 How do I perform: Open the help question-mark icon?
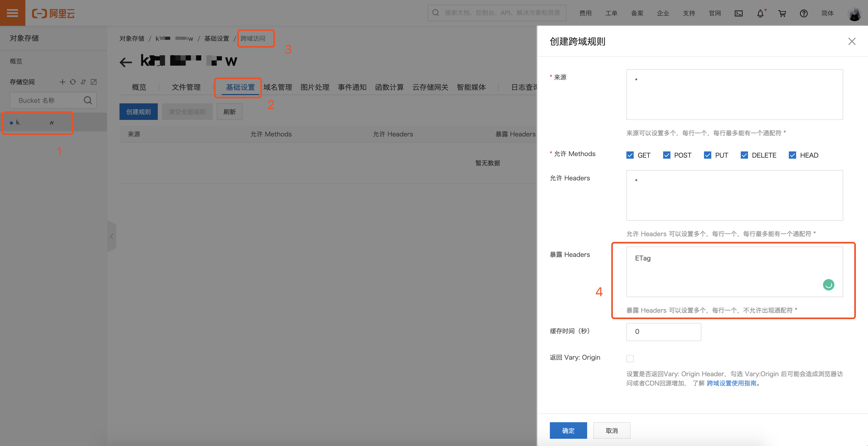(804, 13)
